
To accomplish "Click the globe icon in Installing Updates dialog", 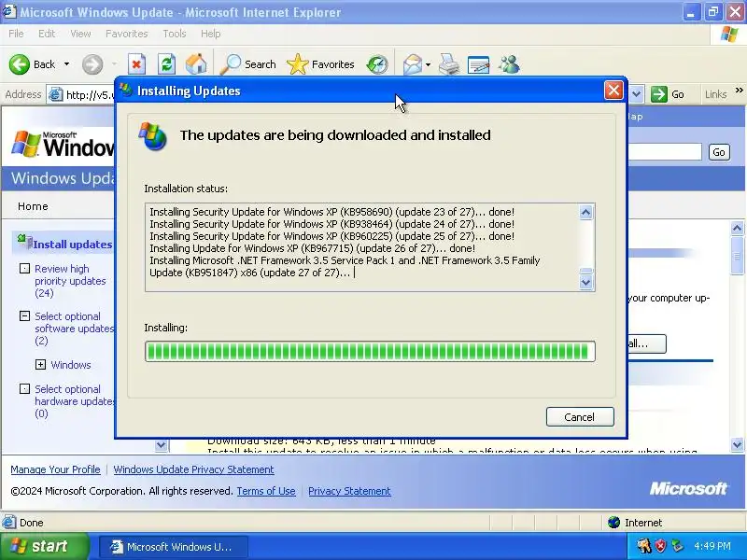I will coord(153,136).
